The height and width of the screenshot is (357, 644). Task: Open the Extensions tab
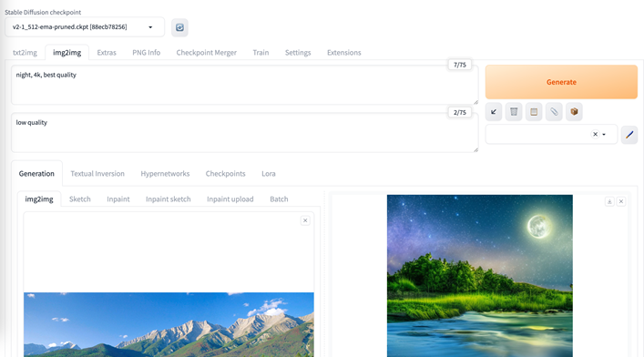[x=343, y=53]
